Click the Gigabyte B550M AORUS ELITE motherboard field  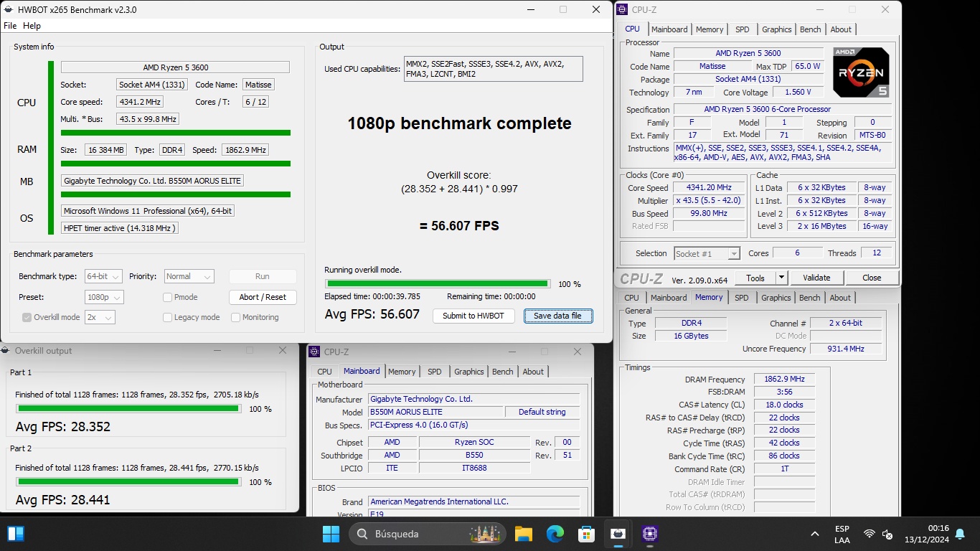coord(152,181)
